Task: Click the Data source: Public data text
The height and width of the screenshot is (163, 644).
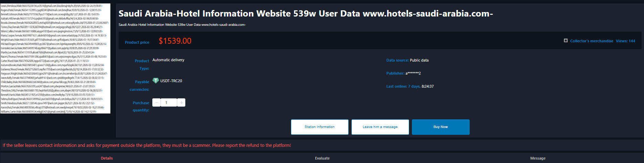Action: pyautogui.click(x=407, y=60)
